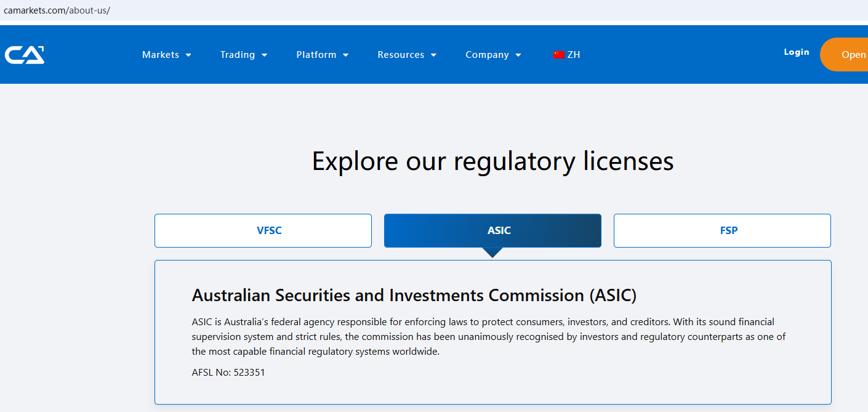Expand the Trading dropdown arrow
The image size is (868, 412).
[265, 55]
